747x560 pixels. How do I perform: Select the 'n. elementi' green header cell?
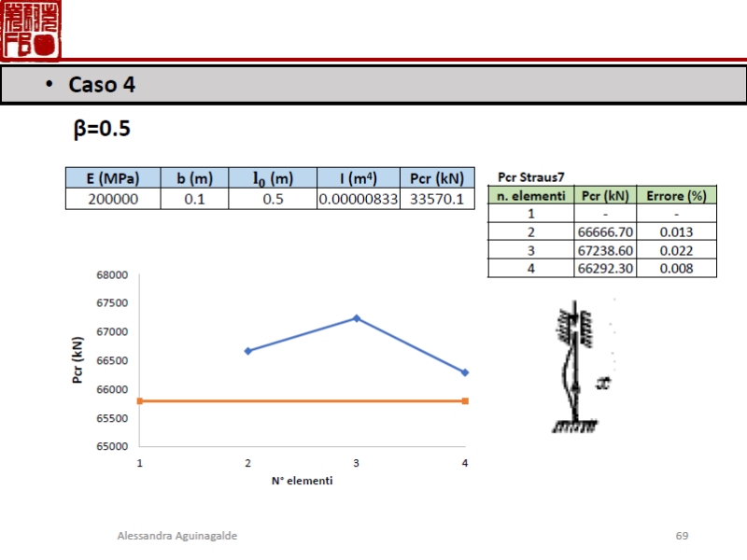click(x=530, y=195)
